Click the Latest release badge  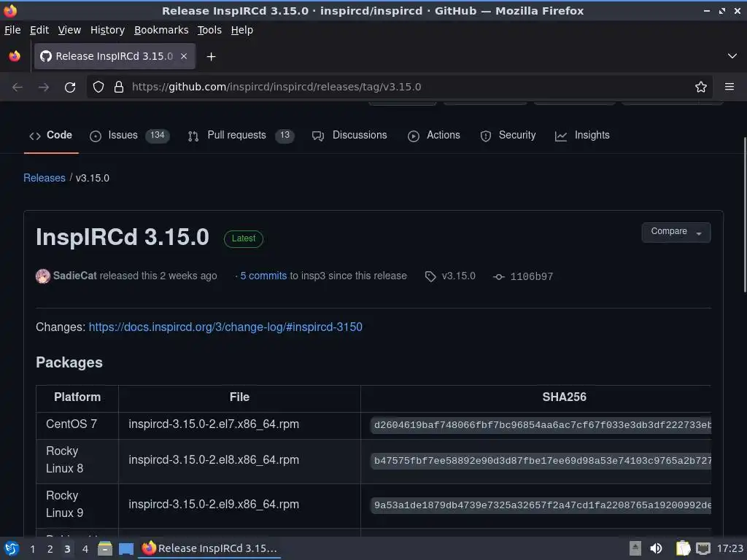tap(244, 238)
